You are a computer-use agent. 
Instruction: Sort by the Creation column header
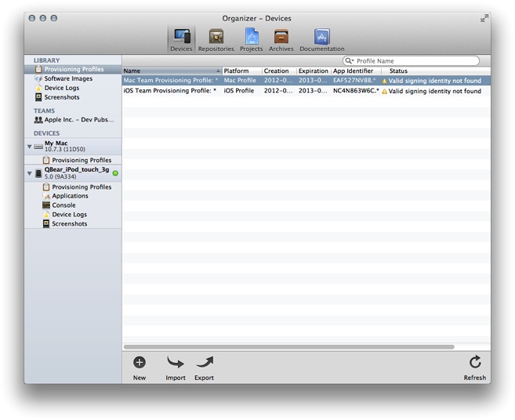tap(279, 71)
